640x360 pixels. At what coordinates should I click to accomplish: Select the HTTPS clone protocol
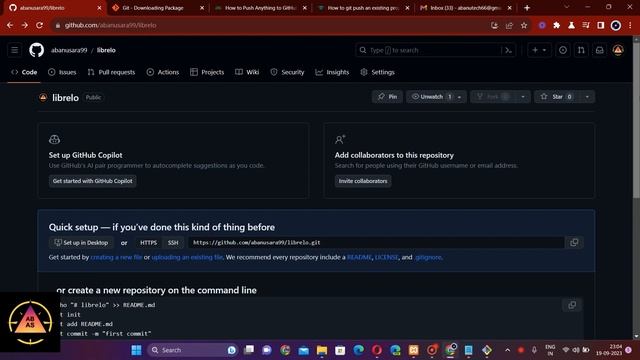pos(149,242)
